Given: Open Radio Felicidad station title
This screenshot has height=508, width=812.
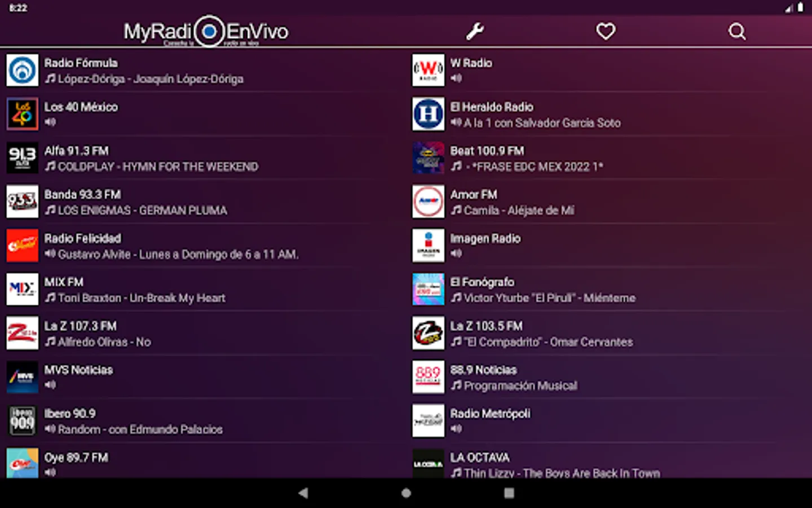Looking at the screenshot, I should [83, 239].
